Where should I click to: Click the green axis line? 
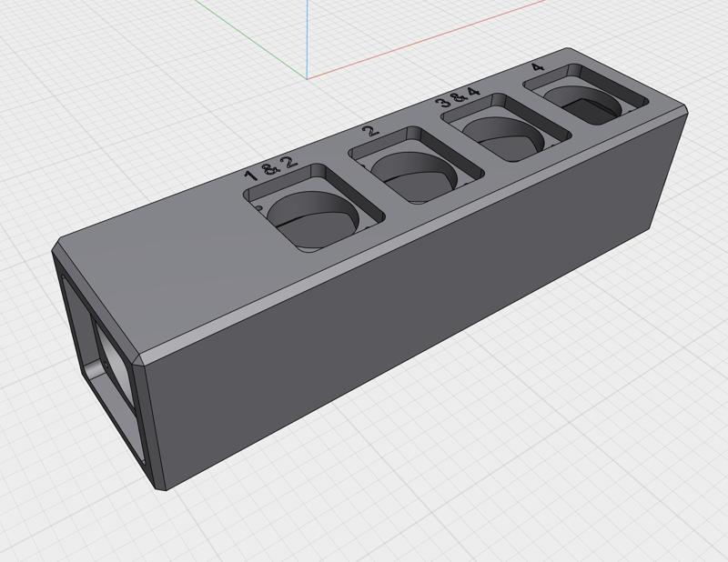point(251,39)
